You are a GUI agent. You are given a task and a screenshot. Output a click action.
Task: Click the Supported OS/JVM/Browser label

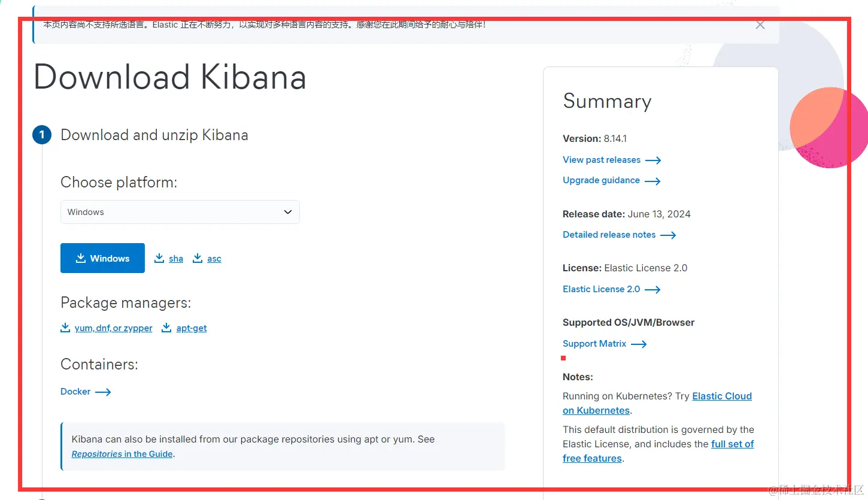point(629,322)
